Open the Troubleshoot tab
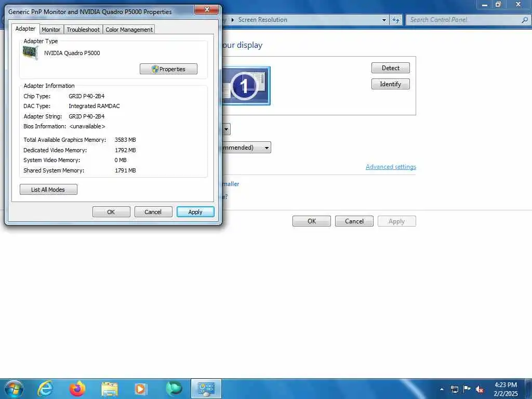Screen dimensions: 532x399 click(83, 30)
